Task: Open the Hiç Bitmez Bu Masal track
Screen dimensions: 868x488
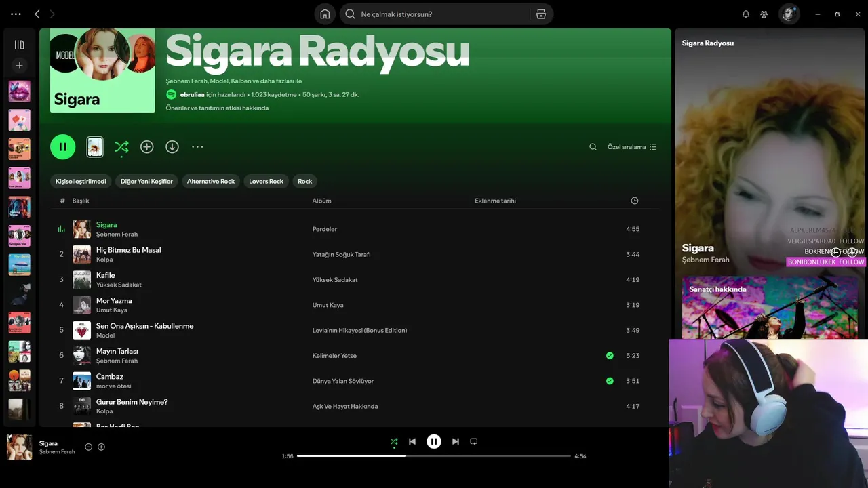Action: pos(128,250)
